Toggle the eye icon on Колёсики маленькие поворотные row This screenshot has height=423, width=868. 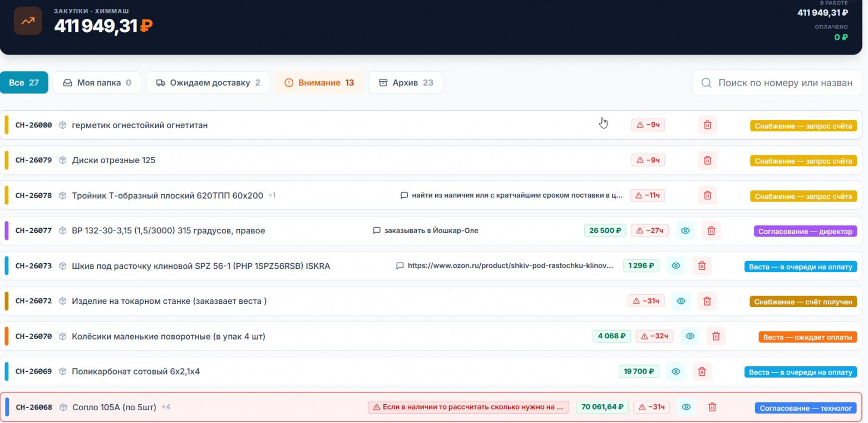tap(689, 336)
